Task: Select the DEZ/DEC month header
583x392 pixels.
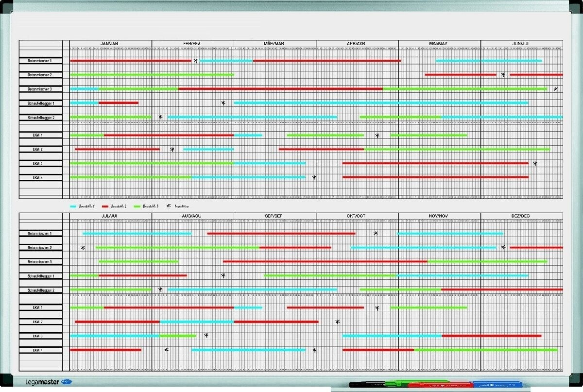Action: click(x=521, y=216)
